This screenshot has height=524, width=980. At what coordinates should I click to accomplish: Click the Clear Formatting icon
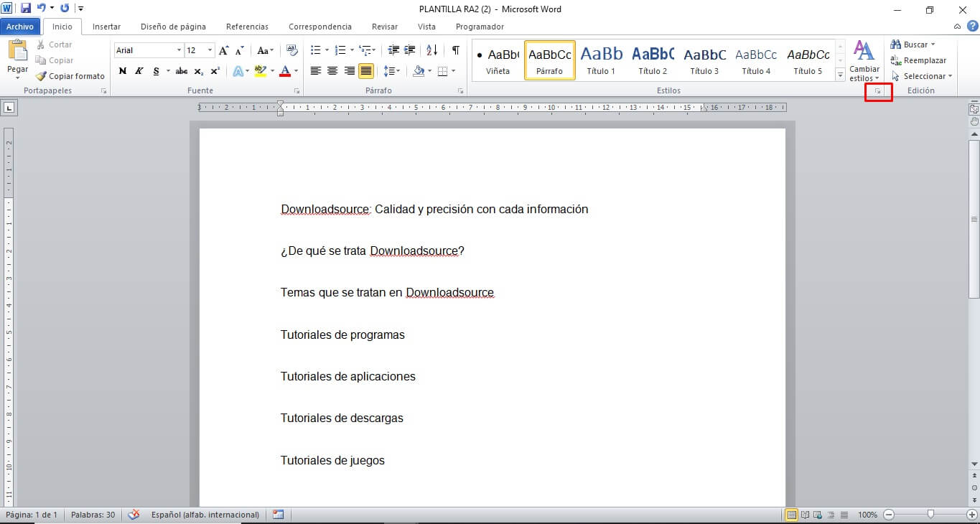point(291,50)
